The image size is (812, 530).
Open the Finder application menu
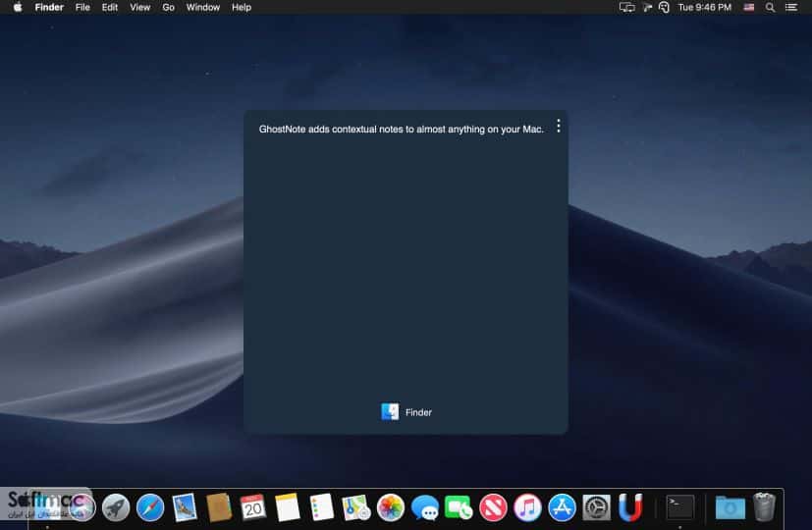49,7
